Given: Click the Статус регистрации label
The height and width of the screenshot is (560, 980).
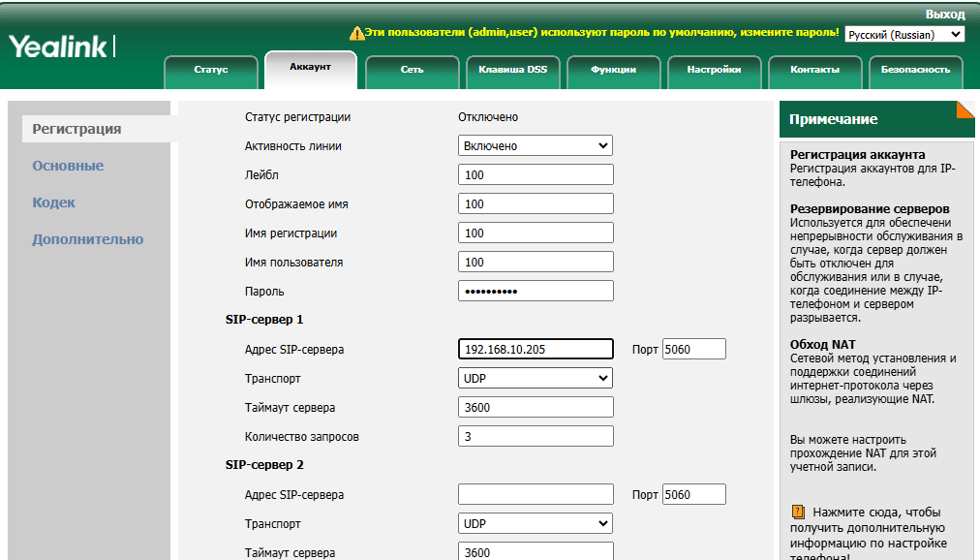Looking at the screenshot, I should pyautogui.click(x=297, y=117).
